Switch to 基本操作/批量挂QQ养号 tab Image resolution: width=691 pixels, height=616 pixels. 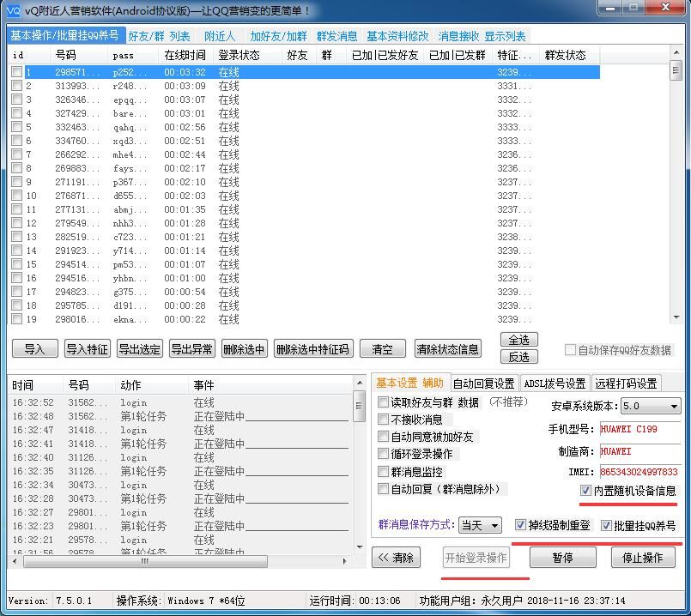(x=65, y=36)
